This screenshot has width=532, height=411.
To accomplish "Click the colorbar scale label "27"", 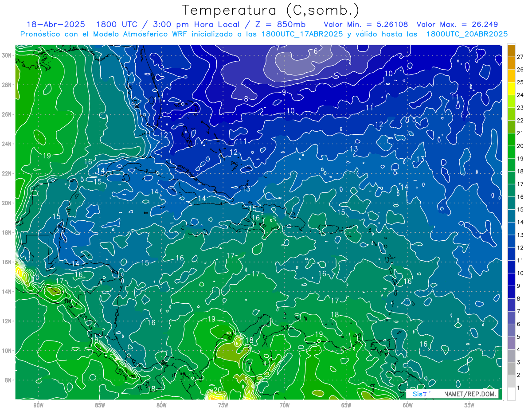I will pyautogui.click(x=520, y=57).
